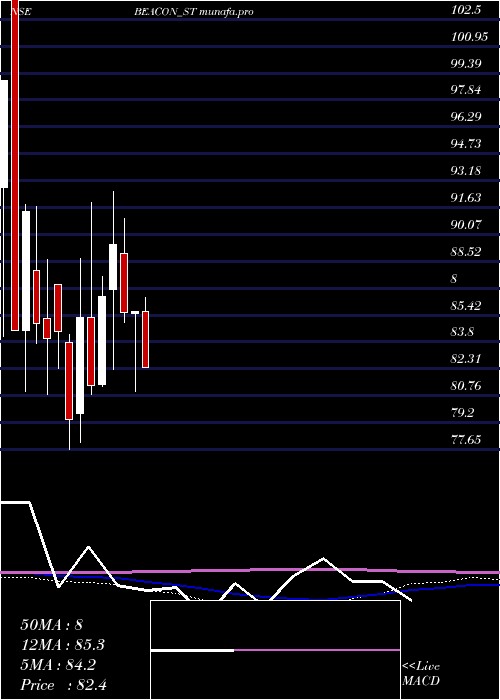
Task: Click the 96.29 price axis label
Action: click(x=466, y=117)
